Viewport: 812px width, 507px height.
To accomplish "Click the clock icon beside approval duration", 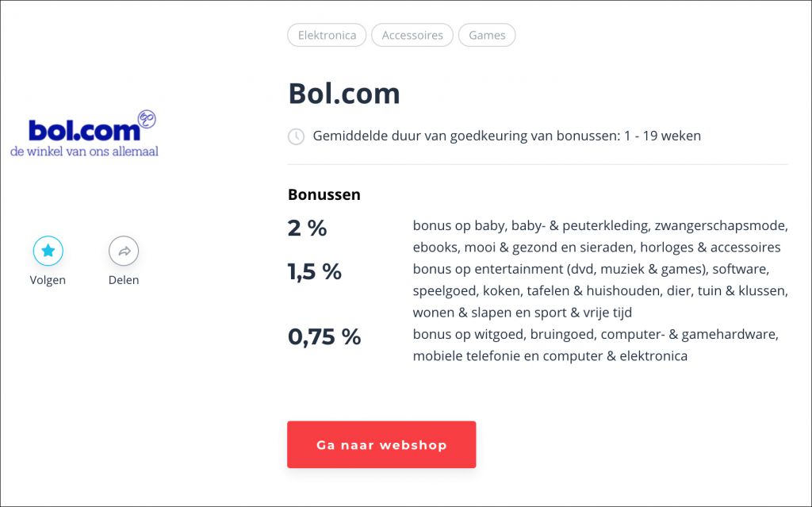I will tap(296, 136).
